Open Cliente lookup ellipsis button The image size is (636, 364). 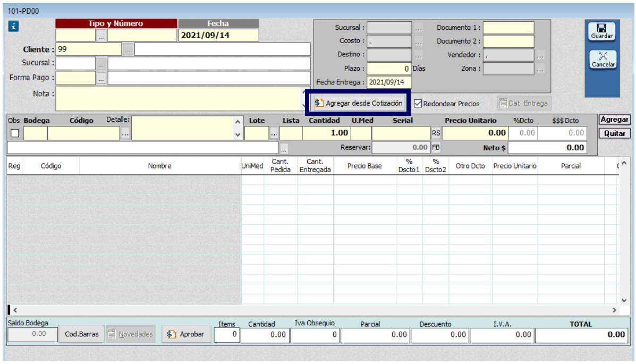(x=128, y=49)
